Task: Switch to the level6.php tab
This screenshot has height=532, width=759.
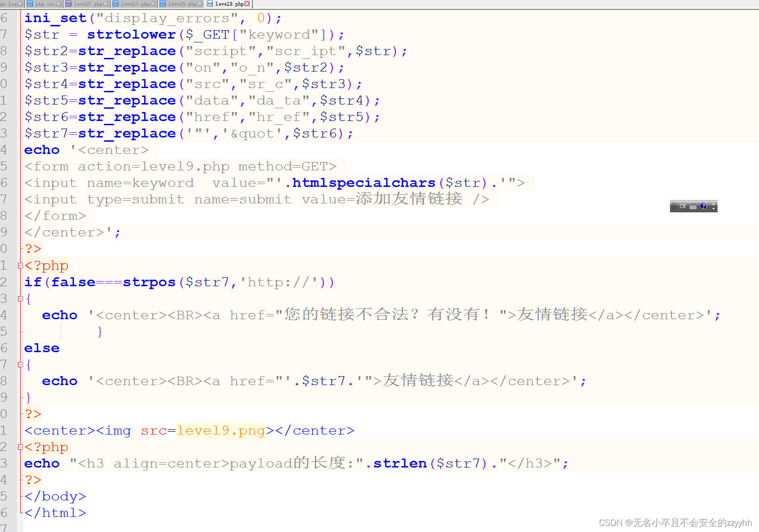Action: 181,4
